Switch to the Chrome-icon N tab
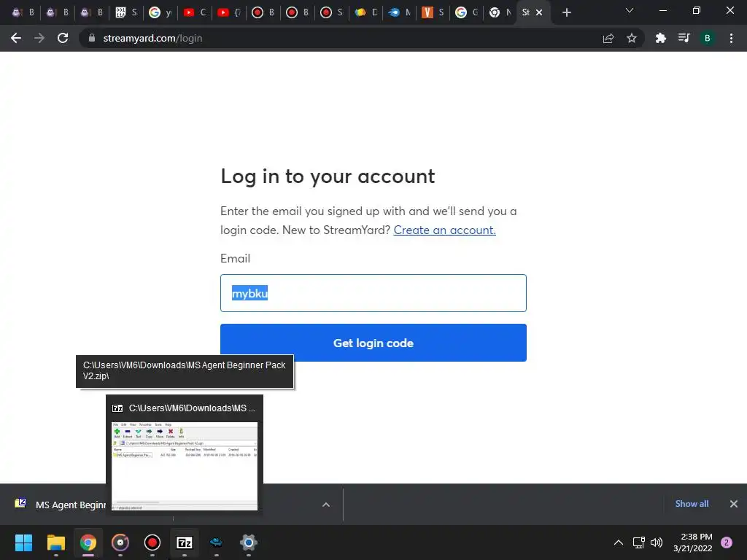Image resolution: width=747 pixels, height=560 pixels. [501, 12]
